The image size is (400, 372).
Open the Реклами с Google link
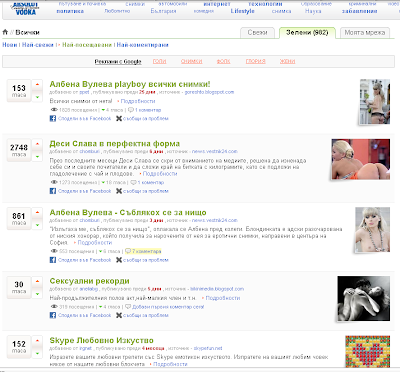point(118,61)
